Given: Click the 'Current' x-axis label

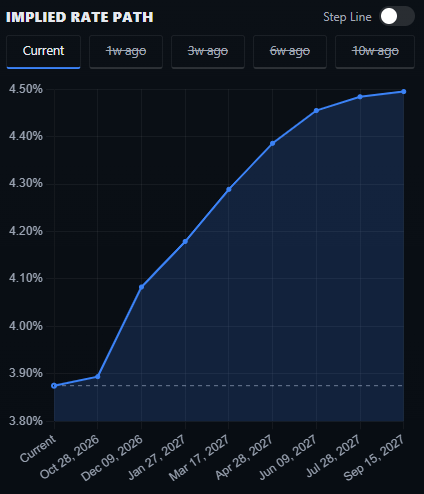Looking at the screenshot, I should [x=38, y=448].
